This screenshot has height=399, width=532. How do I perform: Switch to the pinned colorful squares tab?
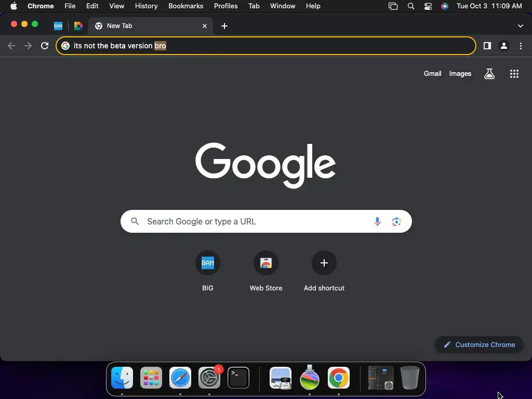coord(78,26)
